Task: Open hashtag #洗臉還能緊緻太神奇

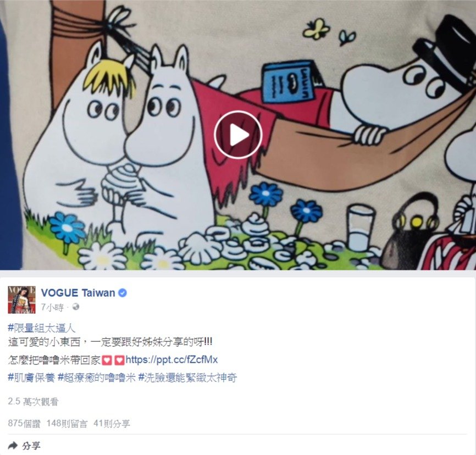Action: pyautogui.click(x=187, y=378)
